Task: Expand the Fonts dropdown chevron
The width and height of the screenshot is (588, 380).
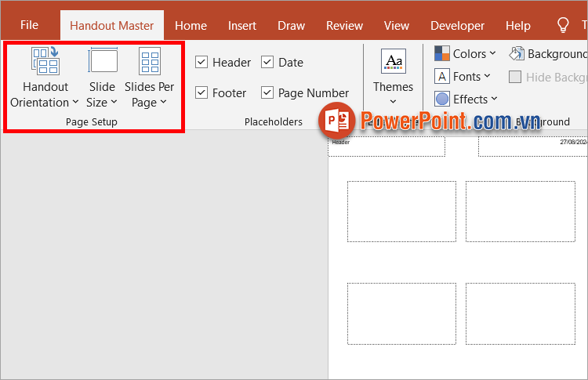Action: pos(487,76)
